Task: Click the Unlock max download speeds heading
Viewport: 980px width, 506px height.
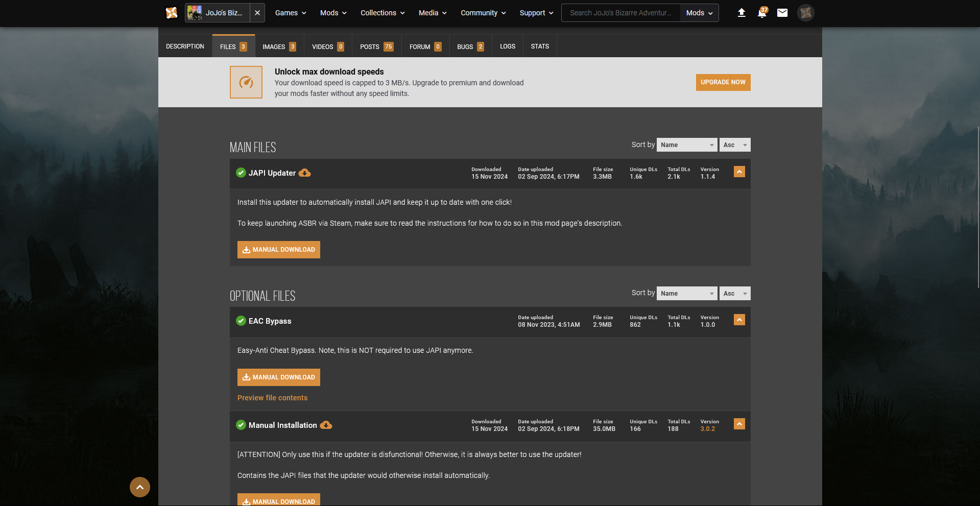Action: (329, 72)
